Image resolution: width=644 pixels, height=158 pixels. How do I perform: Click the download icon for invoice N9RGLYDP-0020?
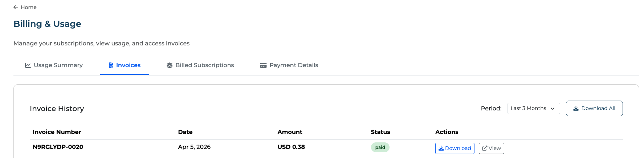tap(441, 148)
